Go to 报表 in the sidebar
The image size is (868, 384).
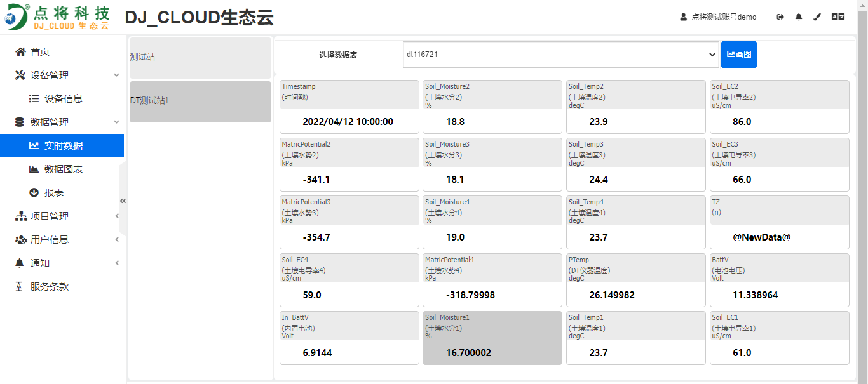(x=53, y=192)
